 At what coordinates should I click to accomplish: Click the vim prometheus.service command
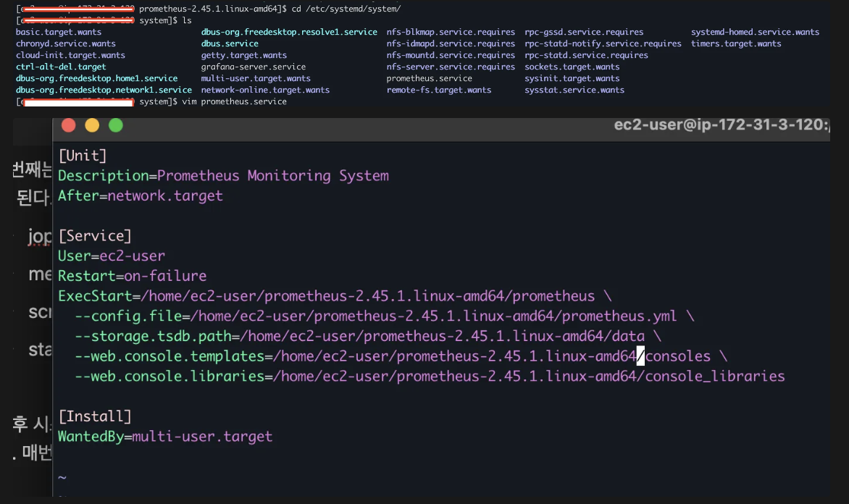[x=234, y=102]
